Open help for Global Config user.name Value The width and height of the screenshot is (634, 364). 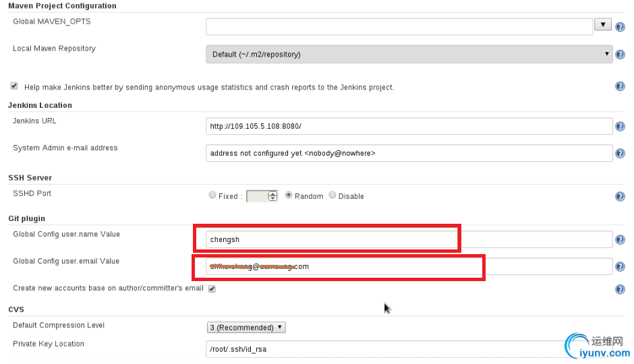620,239
